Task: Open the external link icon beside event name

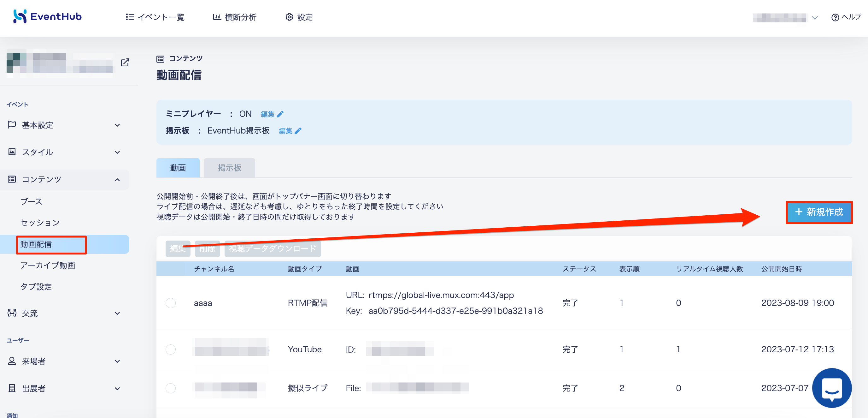Action: point(125,63)
